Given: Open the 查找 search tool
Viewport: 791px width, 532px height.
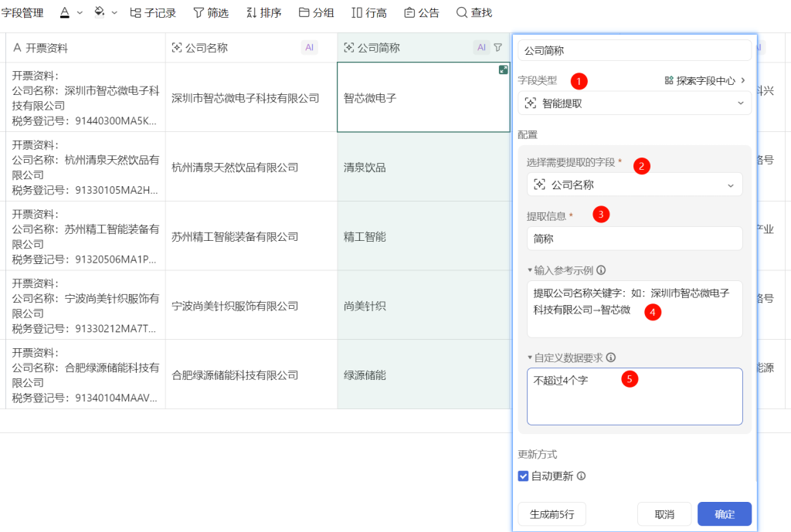Looking at the screenshot, I should click(474, 12).
